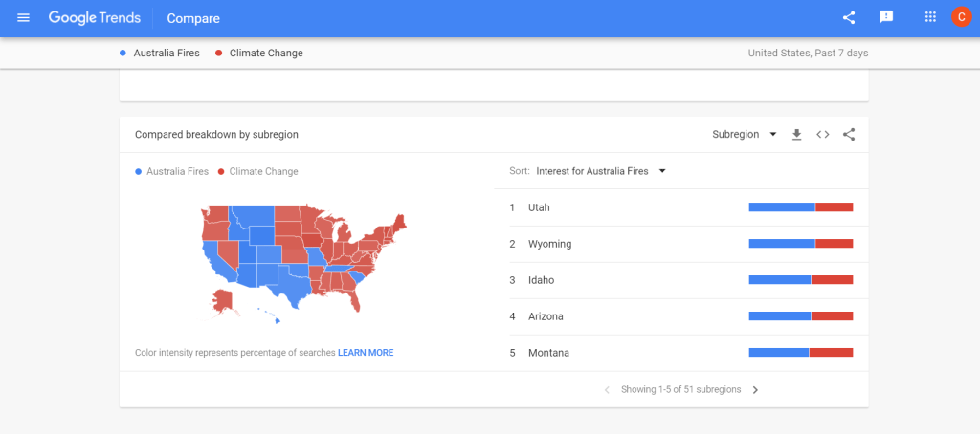This screenshot has width=980, height=434.
Task: Click the share icon in header
Action: pyautogui.click(x=849, y=17)
